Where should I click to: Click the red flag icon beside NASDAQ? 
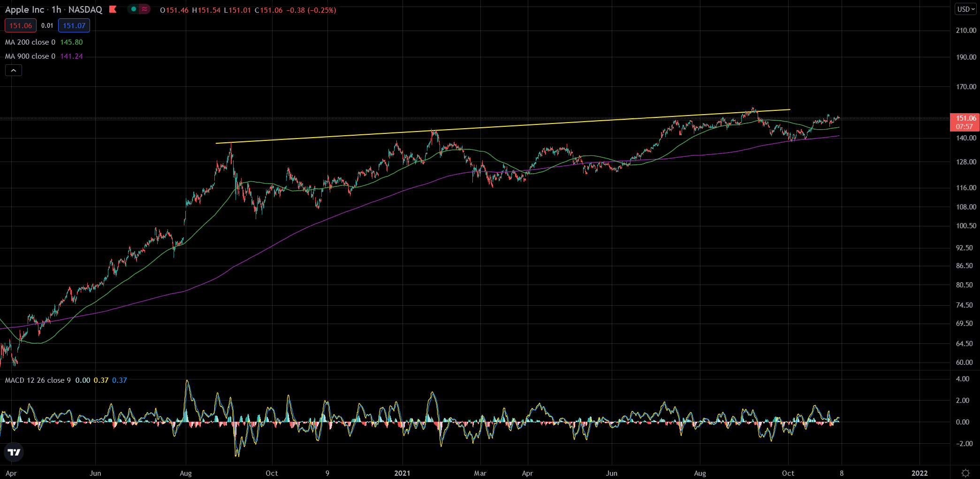[113, 9]
